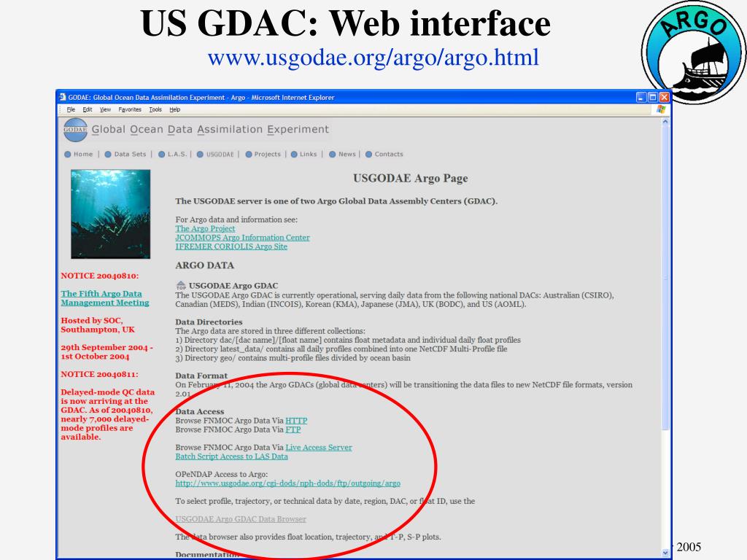This screenshot has width=747, height=560.
Task: Maximize the Internet Explorer window
Action: click(653, 97)
